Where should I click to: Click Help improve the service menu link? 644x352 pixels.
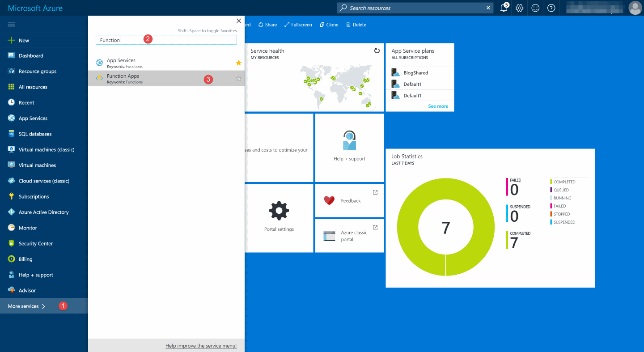(201, 346)
